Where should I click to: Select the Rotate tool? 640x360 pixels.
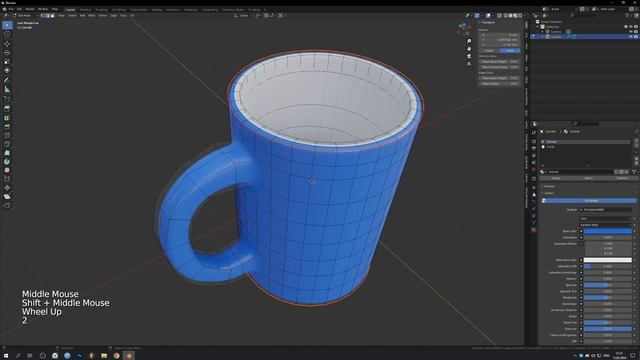[x=7, y=53]
